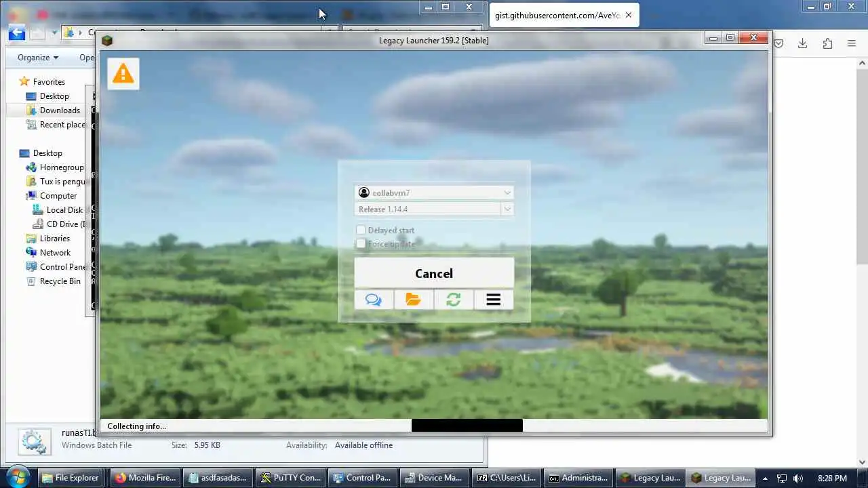
Task: Open Firefox extensions puzzle icon
Action: [x=827, y=43]
